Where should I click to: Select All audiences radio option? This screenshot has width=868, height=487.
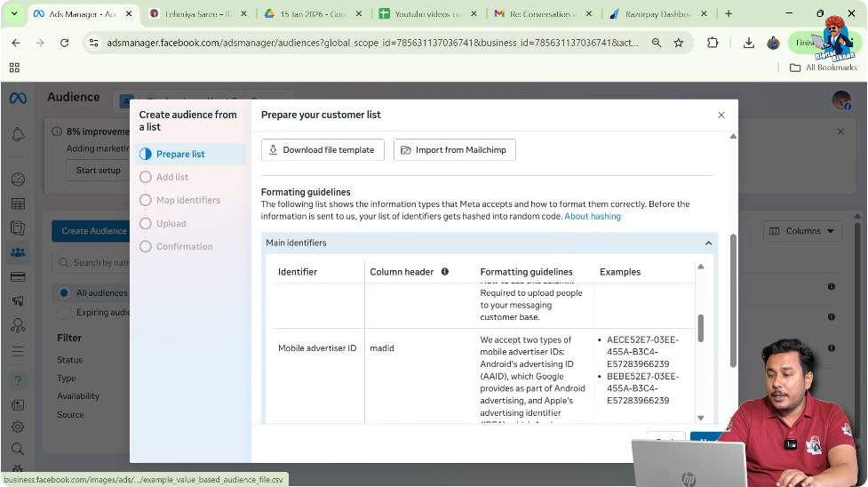(x=64, y=292)
